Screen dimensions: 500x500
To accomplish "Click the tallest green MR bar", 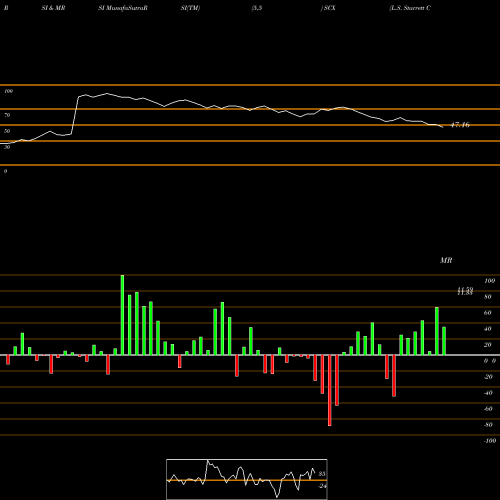I will [122, 315].
